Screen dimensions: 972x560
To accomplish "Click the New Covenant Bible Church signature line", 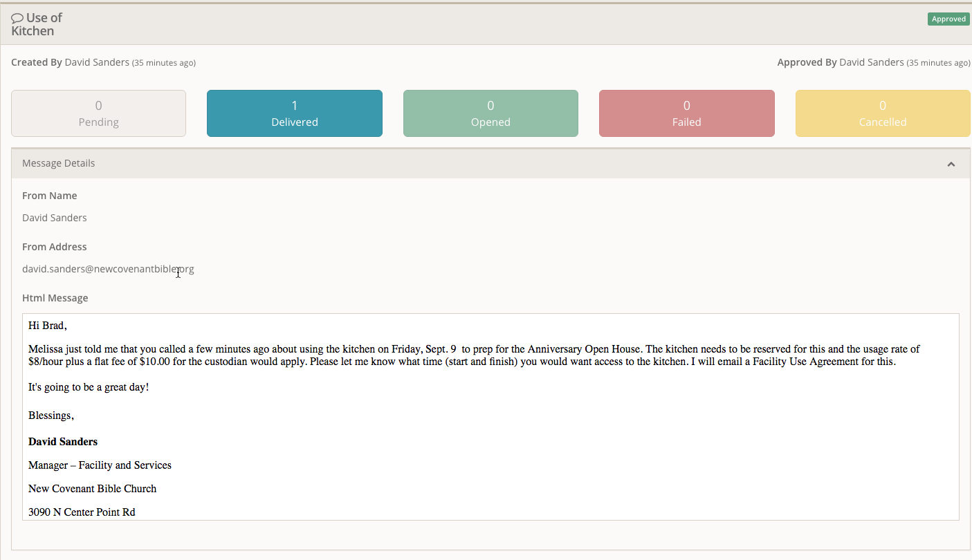I will pyautogui.click(x=92, y=489).
